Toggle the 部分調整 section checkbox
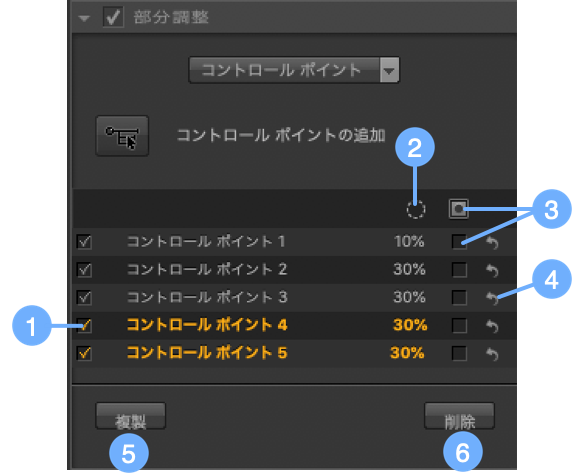 [113, 17]
